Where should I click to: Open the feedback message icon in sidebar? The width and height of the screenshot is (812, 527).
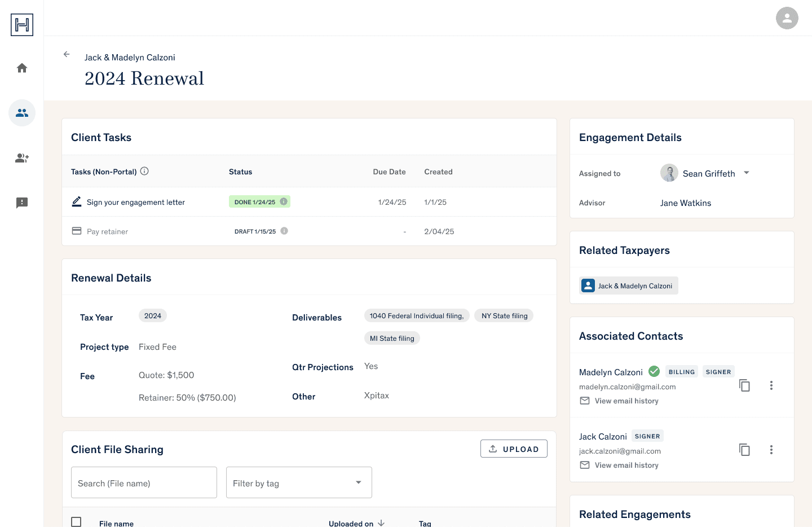tap(22, 203)
